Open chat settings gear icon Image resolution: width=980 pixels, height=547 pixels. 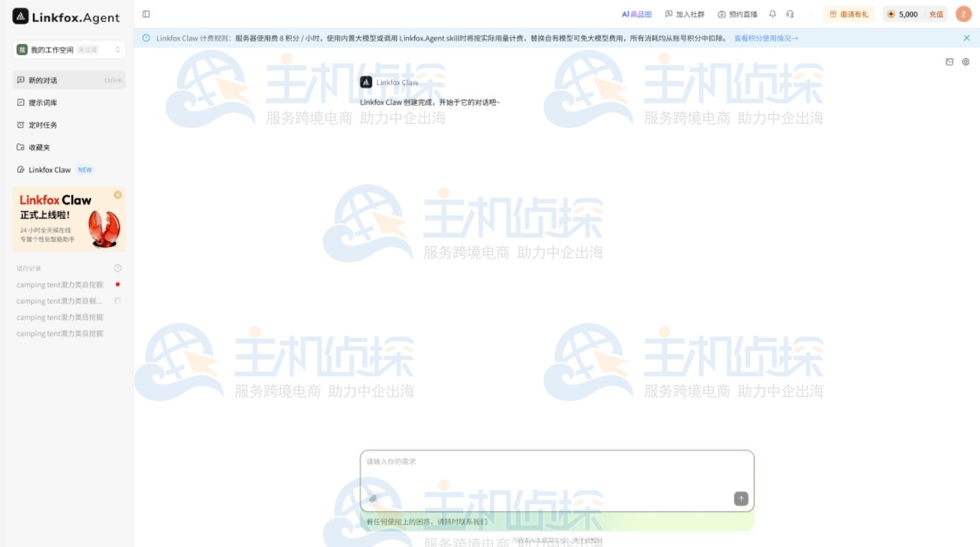pos(966,62)
